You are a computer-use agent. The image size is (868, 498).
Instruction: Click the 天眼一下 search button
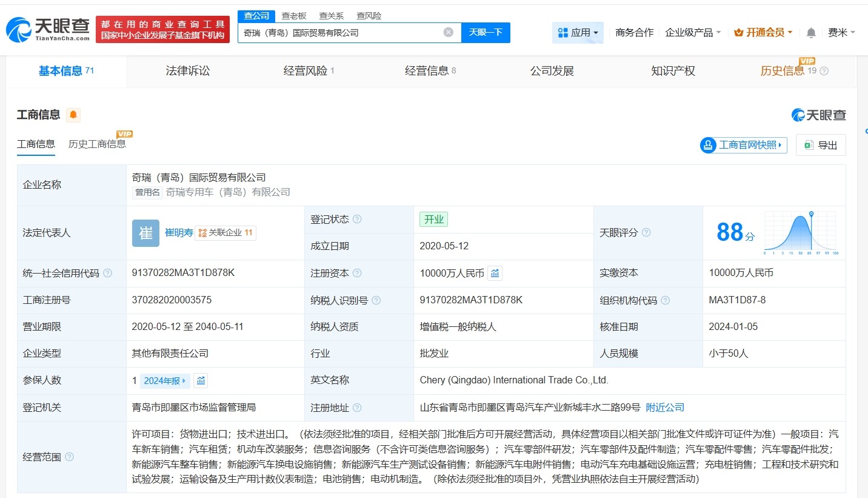tap(486, 32)
